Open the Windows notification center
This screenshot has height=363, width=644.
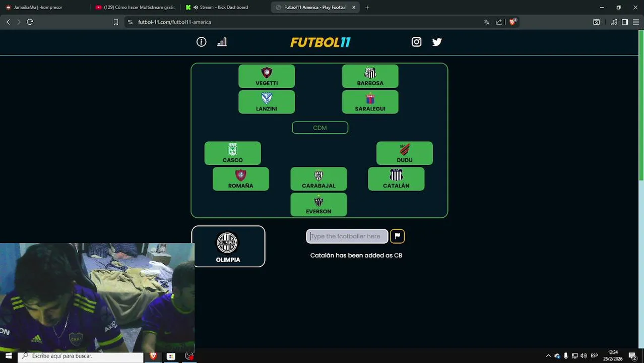point(632,356)
